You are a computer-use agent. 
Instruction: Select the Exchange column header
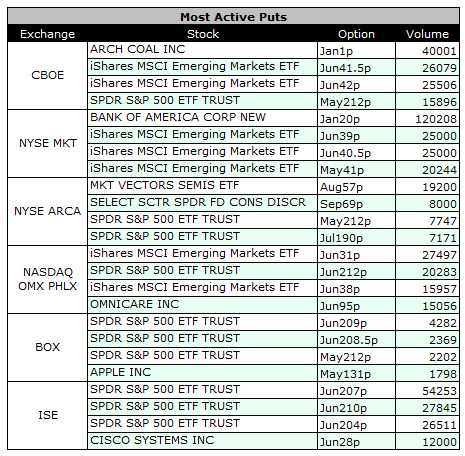(x=47, y=34)
